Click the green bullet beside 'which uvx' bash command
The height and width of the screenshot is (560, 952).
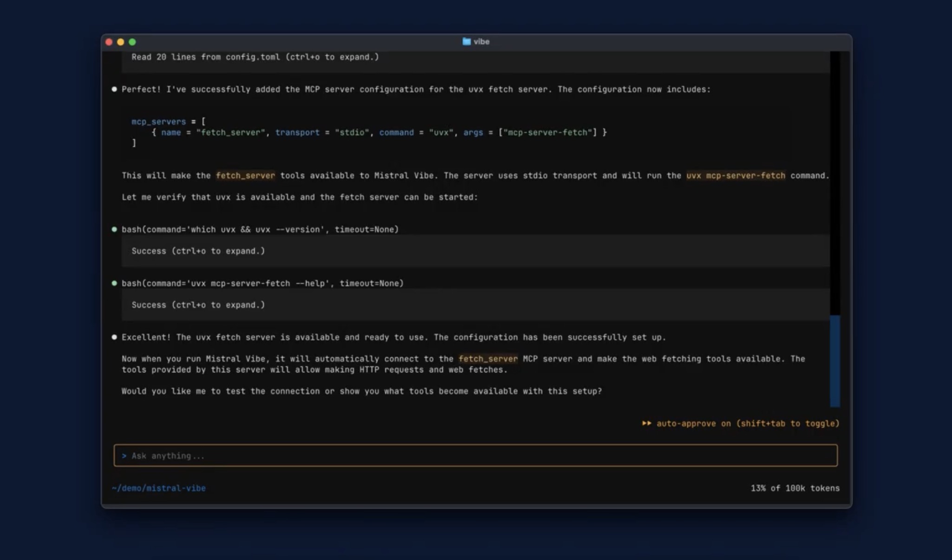coord(114,229)
